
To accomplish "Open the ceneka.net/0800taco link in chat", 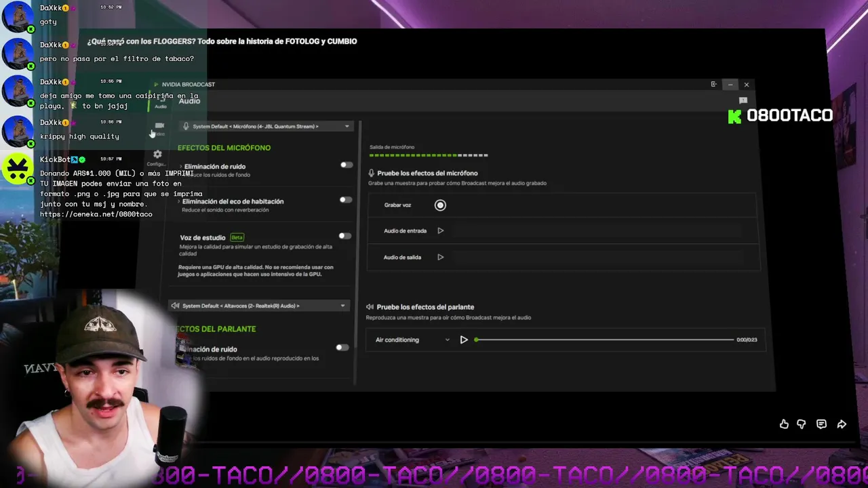I will pyautogui.click(x=96, y=214).
